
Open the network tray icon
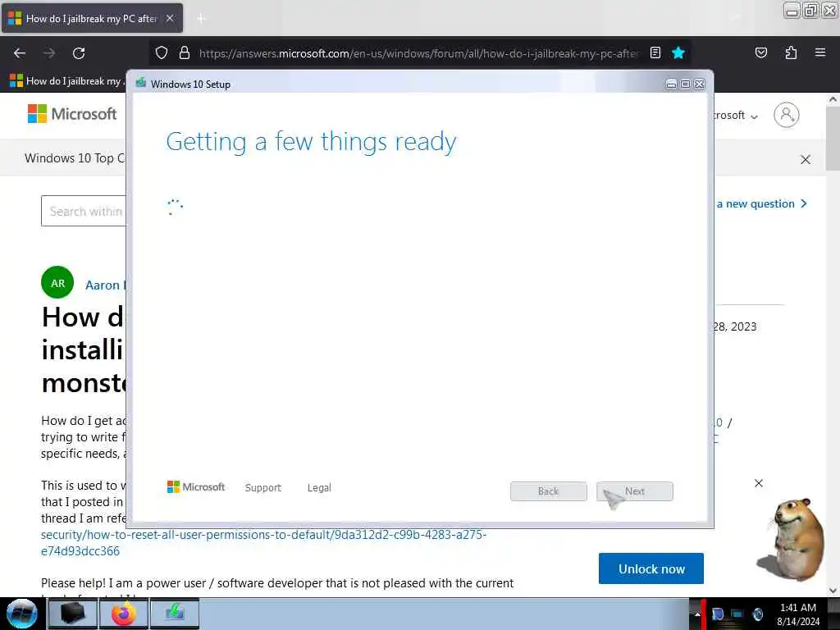737,614
